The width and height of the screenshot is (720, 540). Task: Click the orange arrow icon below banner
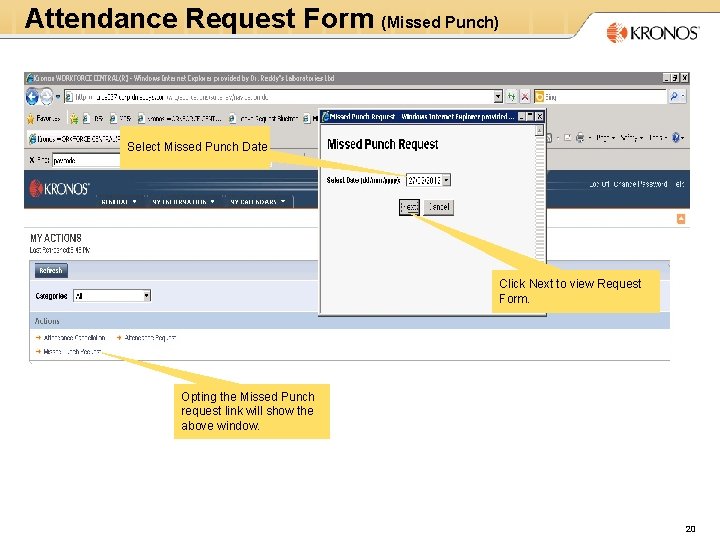point(681,219)
